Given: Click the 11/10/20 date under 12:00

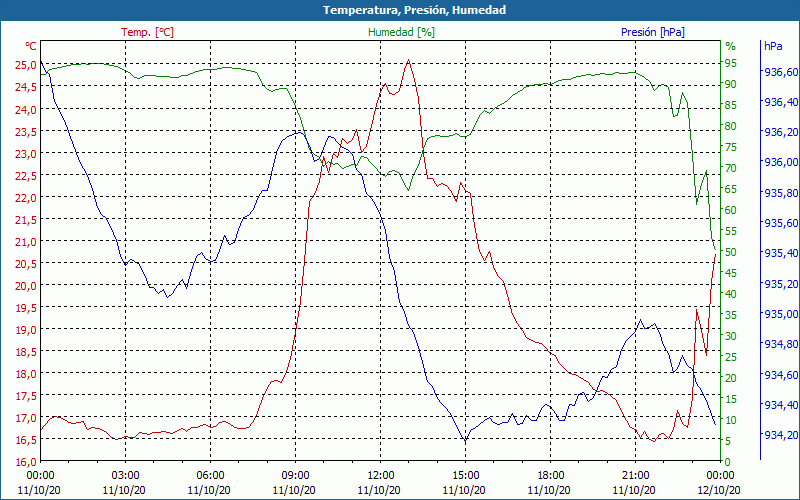Looking at the screenshot, I should [379, 490].
